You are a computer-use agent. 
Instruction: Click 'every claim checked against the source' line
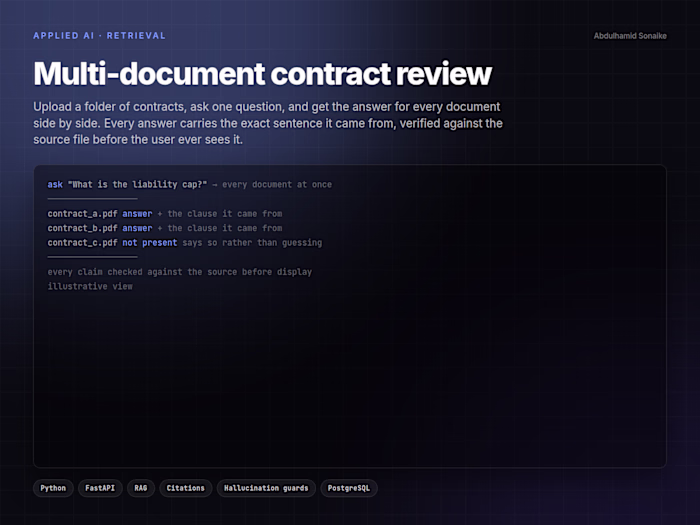pos(179,272)
